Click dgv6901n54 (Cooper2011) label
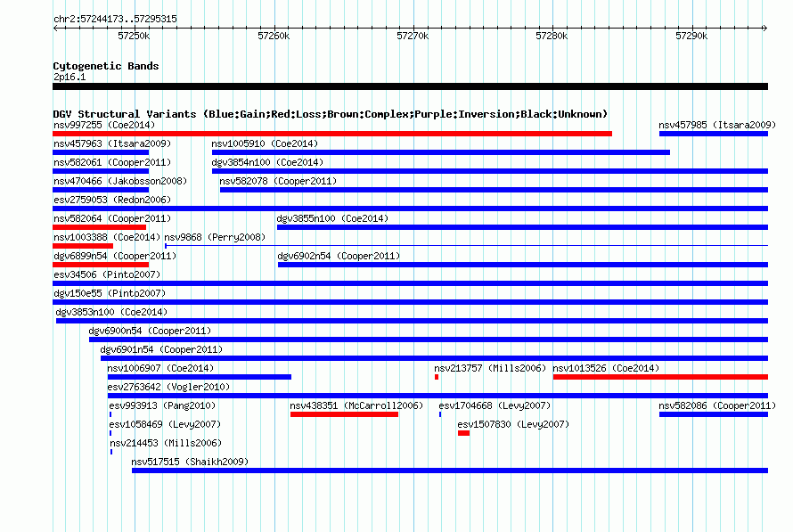Viewport: 793px width, 532px height. (161, 349)
